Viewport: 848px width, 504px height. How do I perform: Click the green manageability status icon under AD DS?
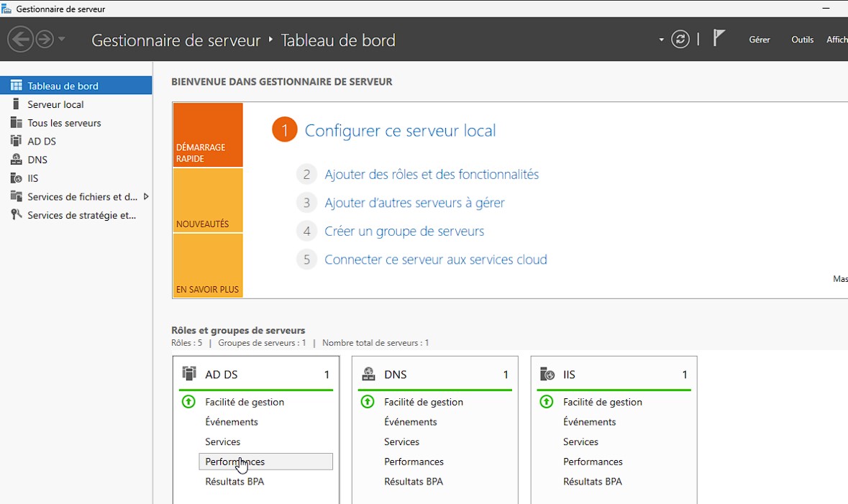click(x=188, y=402)
